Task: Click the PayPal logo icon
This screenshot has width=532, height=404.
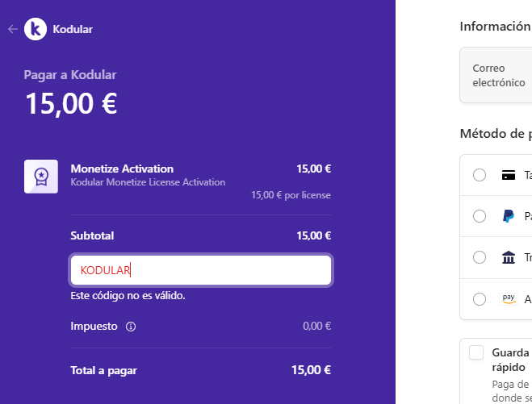Action: coord(509,216)
